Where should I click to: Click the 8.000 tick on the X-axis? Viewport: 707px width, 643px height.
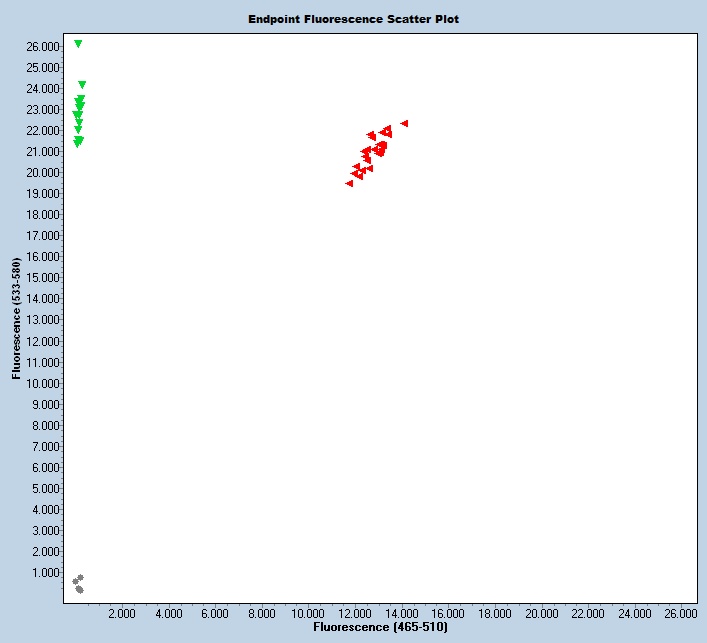coord(261,612)
